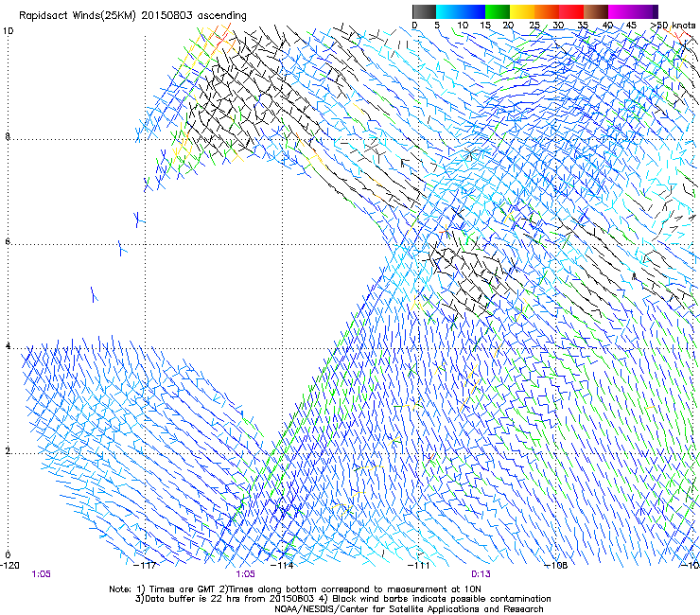Image resolution: width=700 pixels, height=615 pixels.
Task: Click the purple 1:05 time label near -120
Action: [x=41, y=574]
